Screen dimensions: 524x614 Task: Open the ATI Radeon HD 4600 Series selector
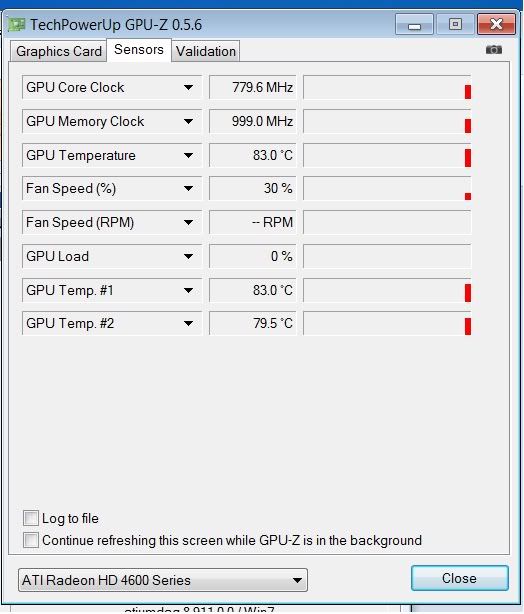click(x=163, y=580)
